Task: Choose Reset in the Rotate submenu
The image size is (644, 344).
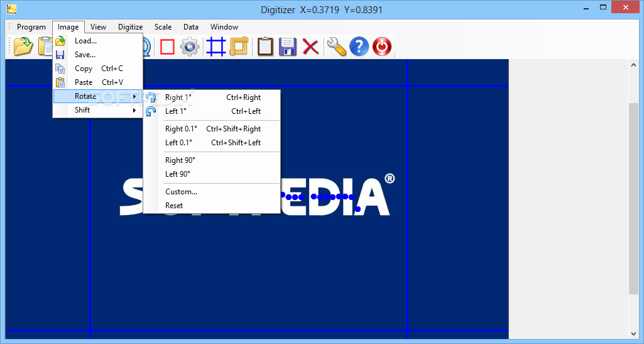Action: point(212,206)
